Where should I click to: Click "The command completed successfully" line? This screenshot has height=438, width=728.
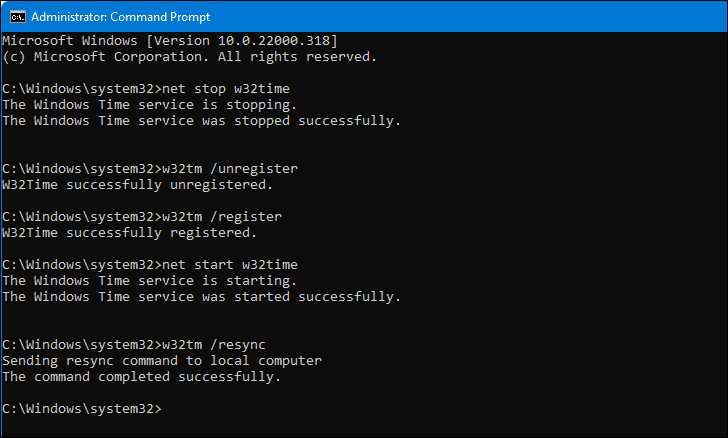point(143,376)
